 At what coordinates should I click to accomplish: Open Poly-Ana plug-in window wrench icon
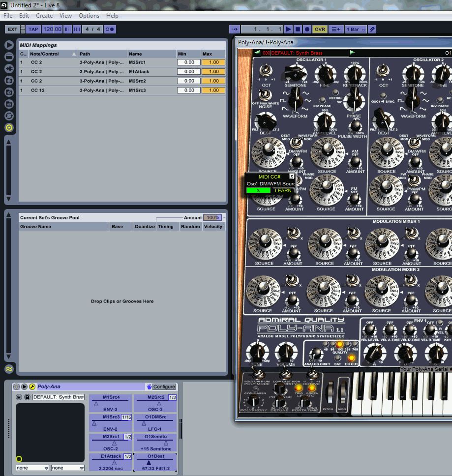pos(32,387)
